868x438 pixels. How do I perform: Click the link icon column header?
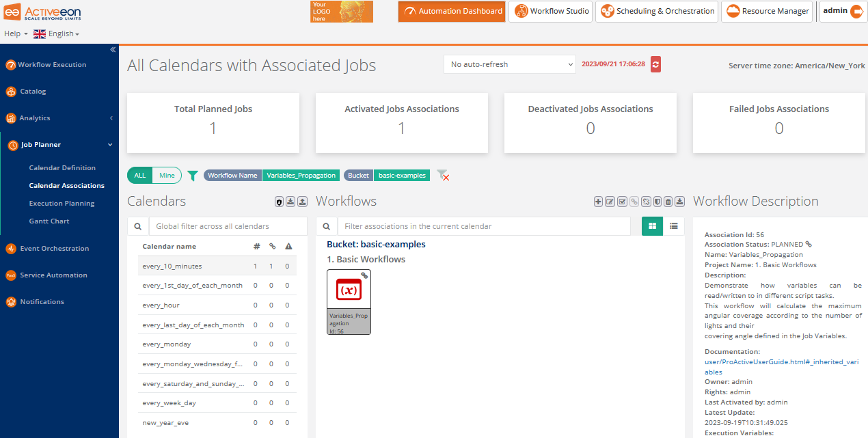click(272, 247)
